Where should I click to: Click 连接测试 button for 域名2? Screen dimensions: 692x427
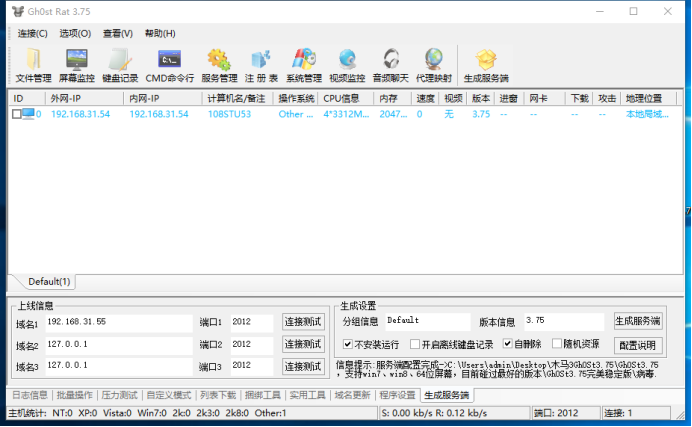(303, 344)
